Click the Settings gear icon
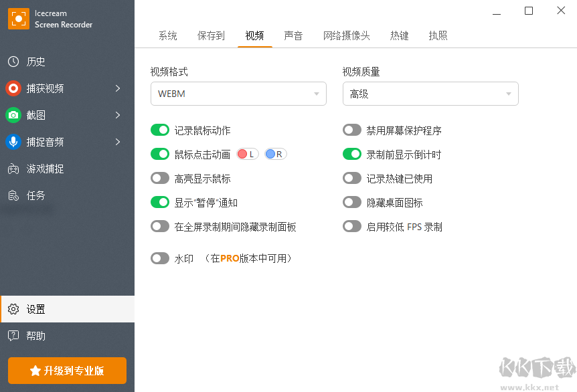This screenshot has height=392, width=577. pyautogui.click(x=13, y=309)
